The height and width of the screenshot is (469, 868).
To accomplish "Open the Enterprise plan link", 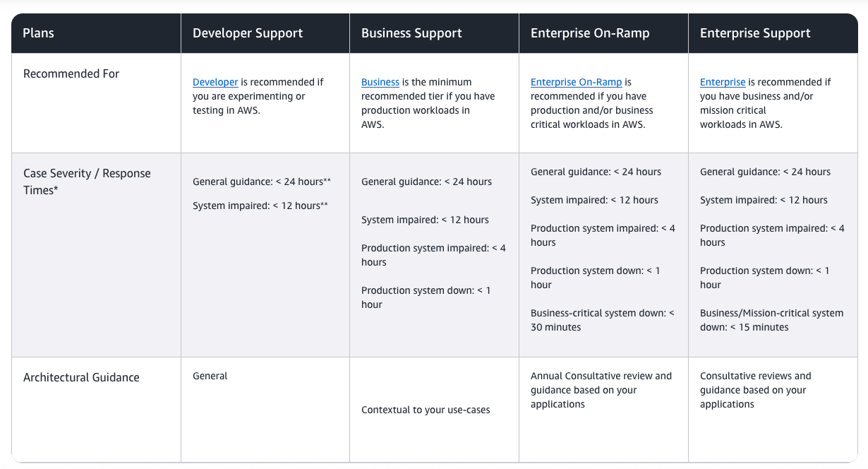I will [x=723, y=82].
